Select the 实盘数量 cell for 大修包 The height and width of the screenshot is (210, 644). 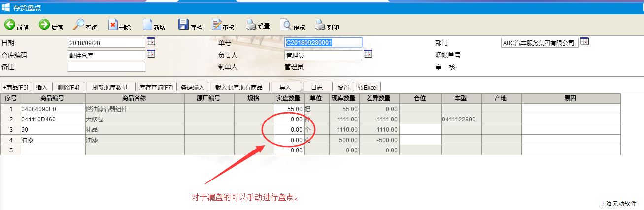point(289,119)
